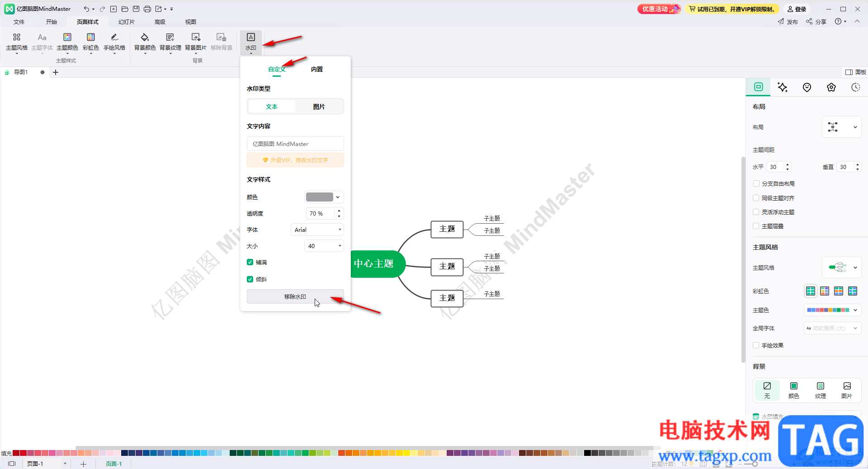868x469 pixels.
Task: Click the redo icon in title bar
Action: click(x=102, y=9)
